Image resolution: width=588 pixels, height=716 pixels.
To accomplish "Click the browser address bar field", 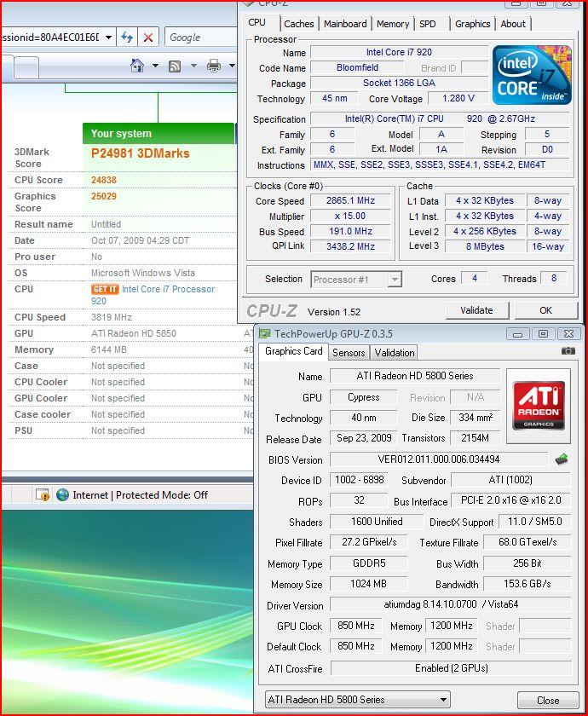I will pos(53,38).
